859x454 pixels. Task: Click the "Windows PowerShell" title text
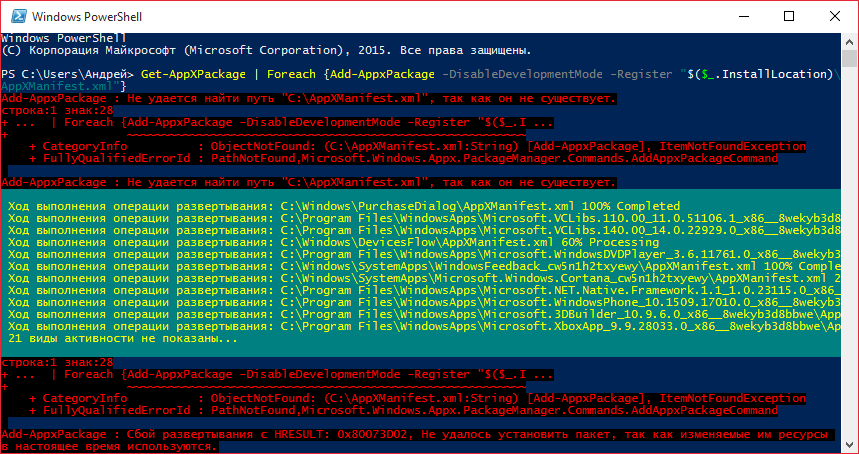(x=87, y=17)
